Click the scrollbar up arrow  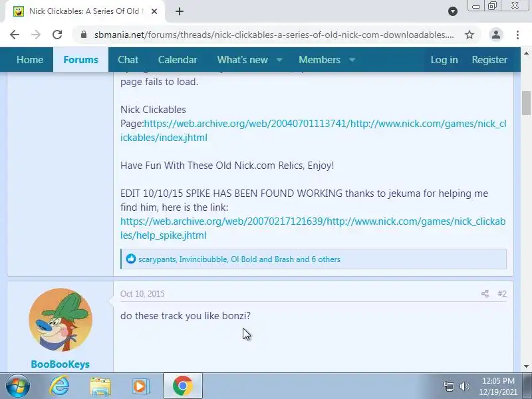coord(526,53)
